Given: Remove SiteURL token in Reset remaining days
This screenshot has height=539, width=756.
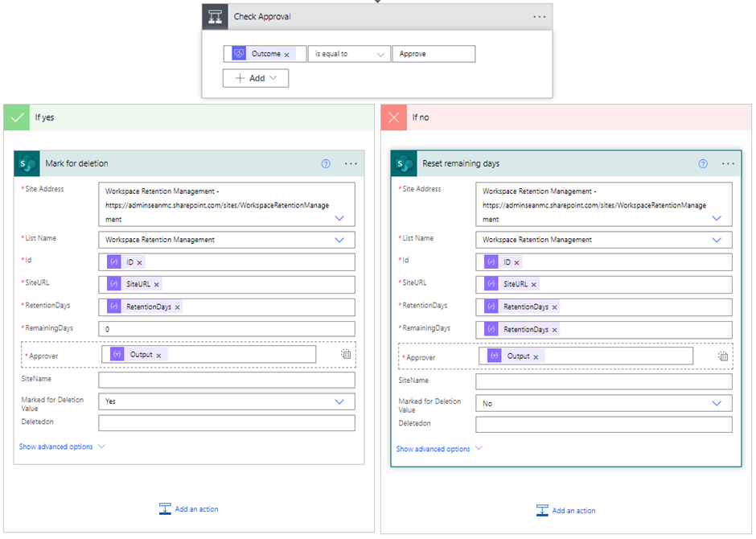Looking at the screenshot, I should [533, 285].
